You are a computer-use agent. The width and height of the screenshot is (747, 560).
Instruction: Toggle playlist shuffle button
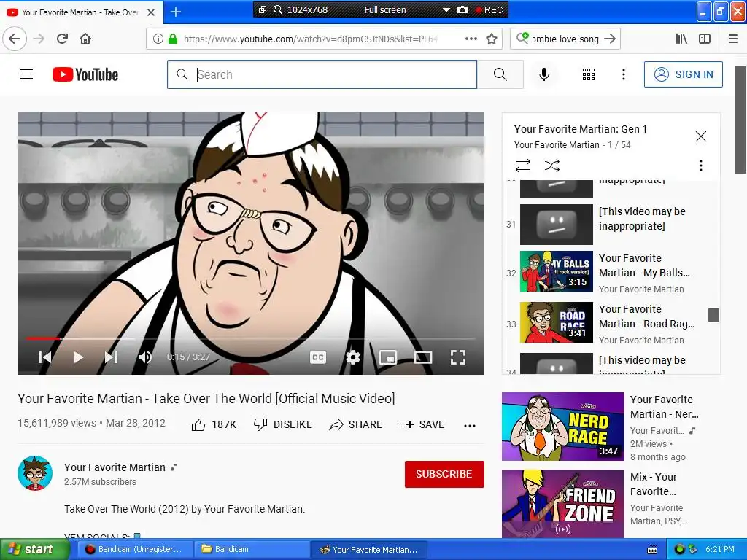(551, 166)
